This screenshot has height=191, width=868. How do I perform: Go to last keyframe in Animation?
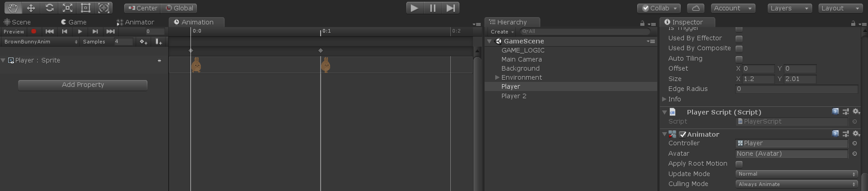tap(110, 32)
